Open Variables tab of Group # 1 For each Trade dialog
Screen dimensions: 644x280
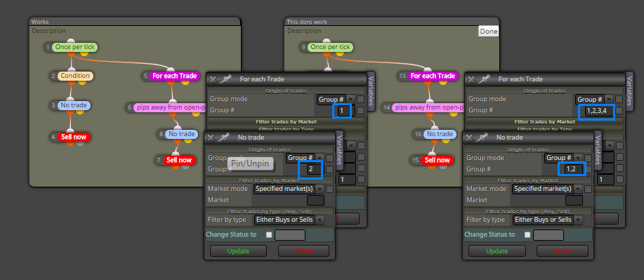point(371,91)
